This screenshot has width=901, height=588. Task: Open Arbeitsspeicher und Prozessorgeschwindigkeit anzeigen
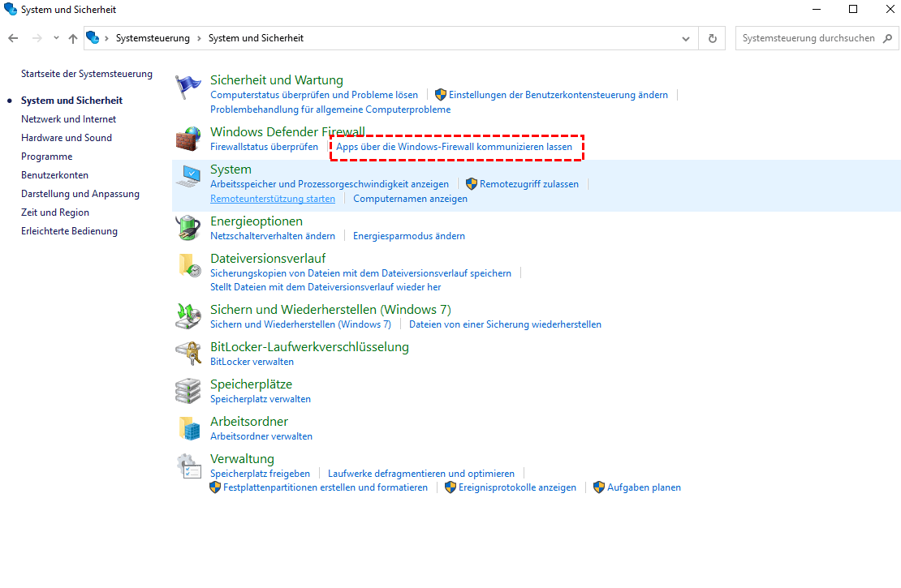point(330,184)
